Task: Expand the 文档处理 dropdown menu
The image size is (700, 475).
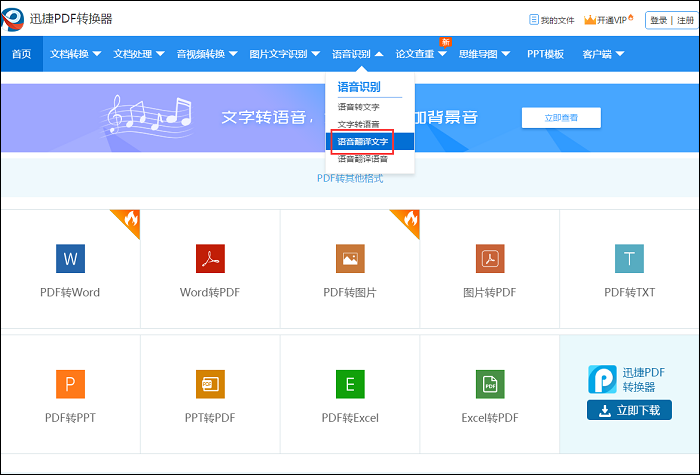Action: point(138,54)
